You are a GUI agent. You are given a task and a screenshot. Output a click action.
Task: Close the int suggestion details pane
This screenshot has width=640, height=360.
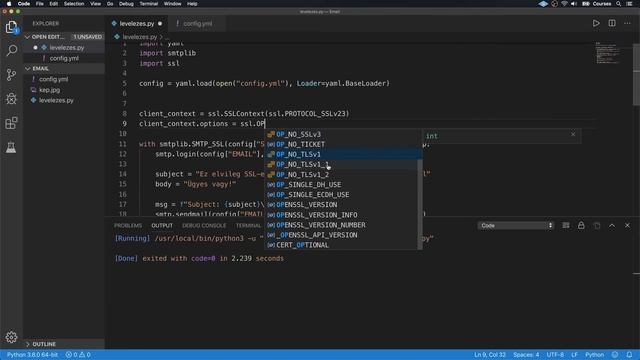573,134
